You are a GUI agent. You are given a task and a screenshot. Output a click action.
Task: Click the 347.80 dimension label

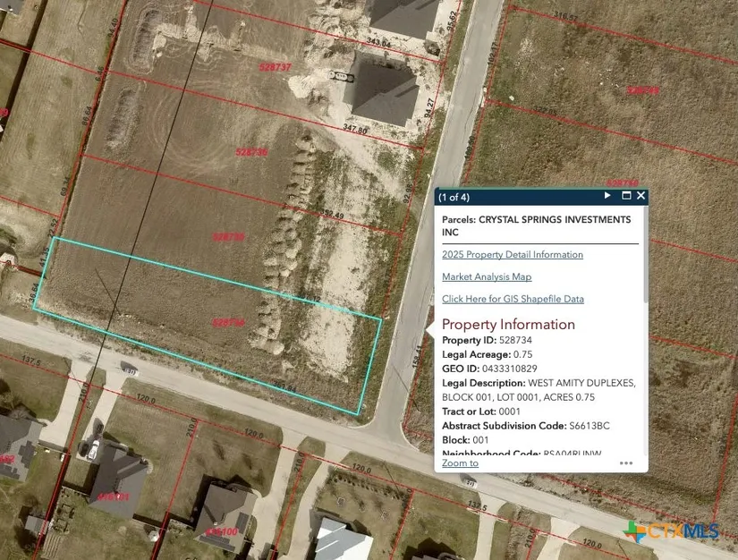[355, 131]
